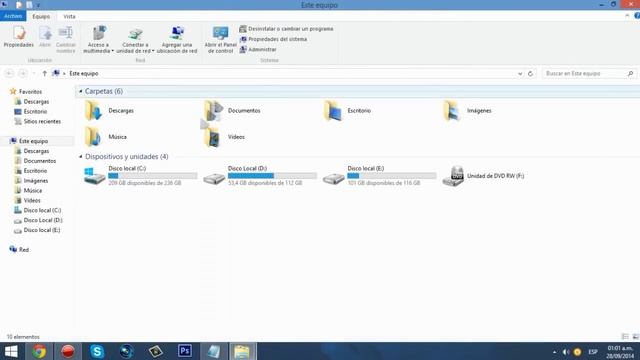The height and width of the screenshot is (360, 640).
Task: Click the Acceso a multimedia icon
Action: point(99,33)
